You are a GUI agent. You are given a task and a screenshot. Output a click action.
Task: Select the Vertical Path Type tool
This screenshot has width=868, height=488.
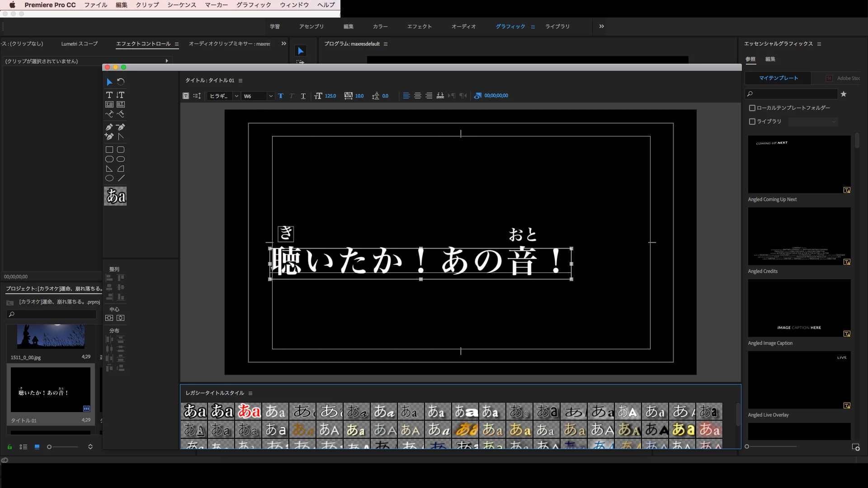[120, 114]
